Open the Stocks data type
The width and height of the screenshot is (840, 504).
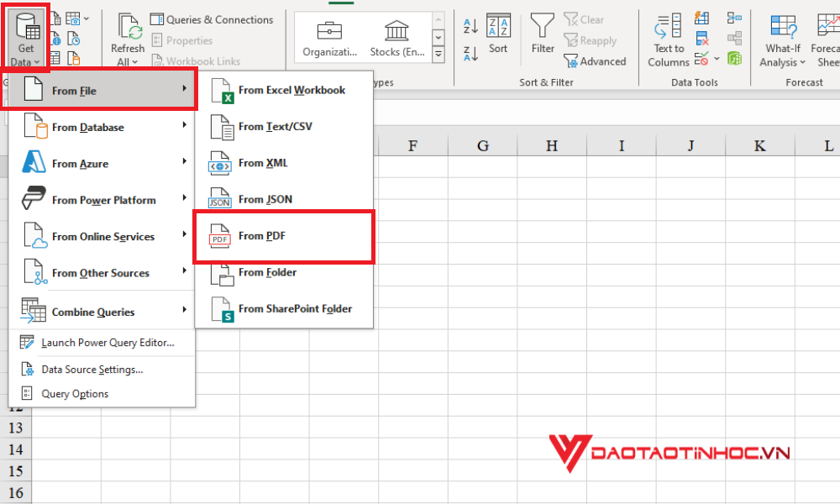[396, 34]
